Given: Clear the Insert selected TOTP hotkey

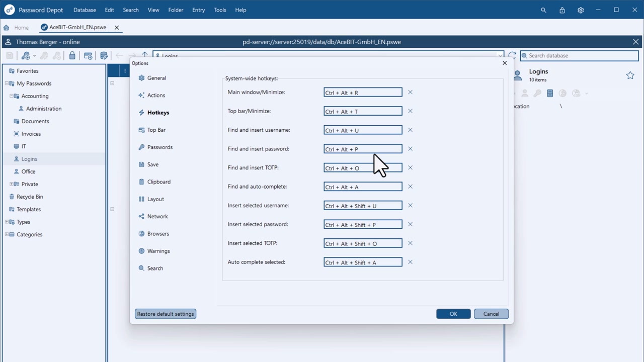Looking at the screenshot, I should pos(410,243).
